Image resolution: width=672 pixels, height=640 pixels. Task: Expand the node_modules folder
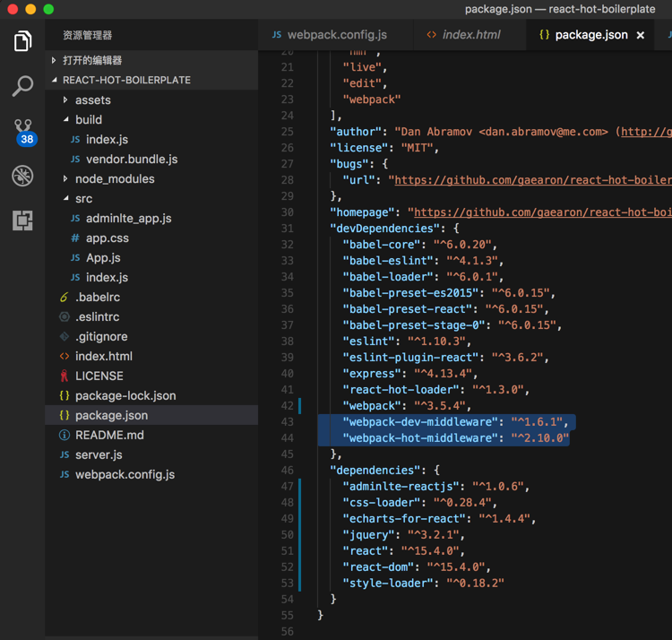point(114,178)
